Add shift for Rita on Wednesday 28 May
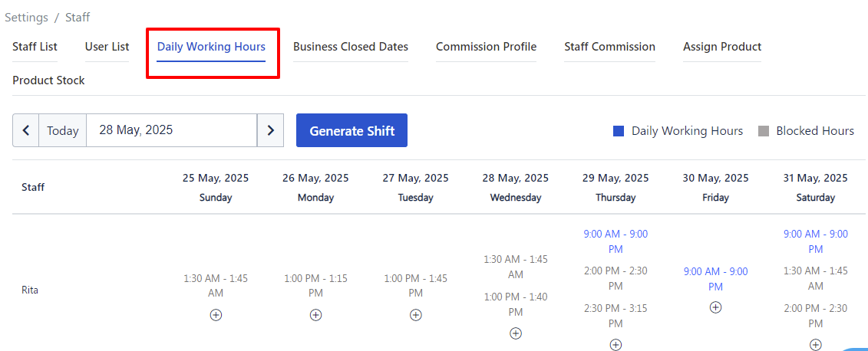The image size is (868, 351). (516, 333)
